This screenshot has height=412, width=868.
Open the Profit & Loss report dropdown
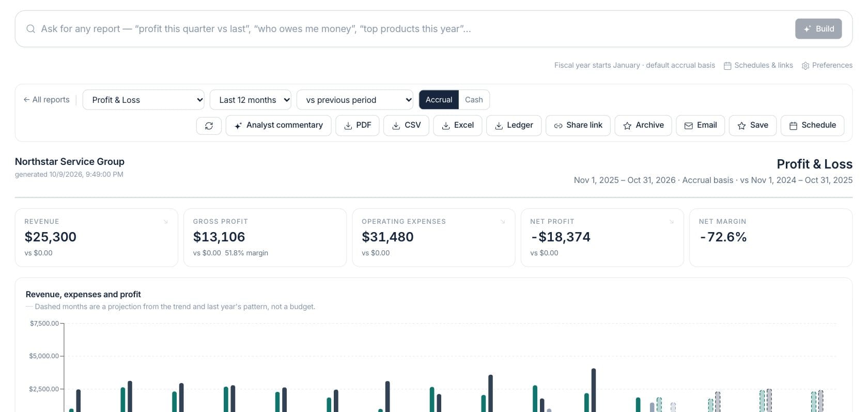(x=144, y=100)
